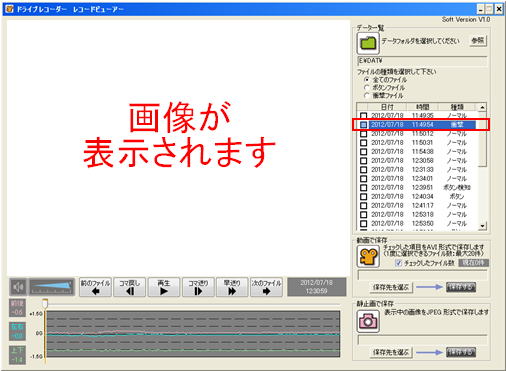Check the box for 12:40:34 ボタン file

point(364,197)
